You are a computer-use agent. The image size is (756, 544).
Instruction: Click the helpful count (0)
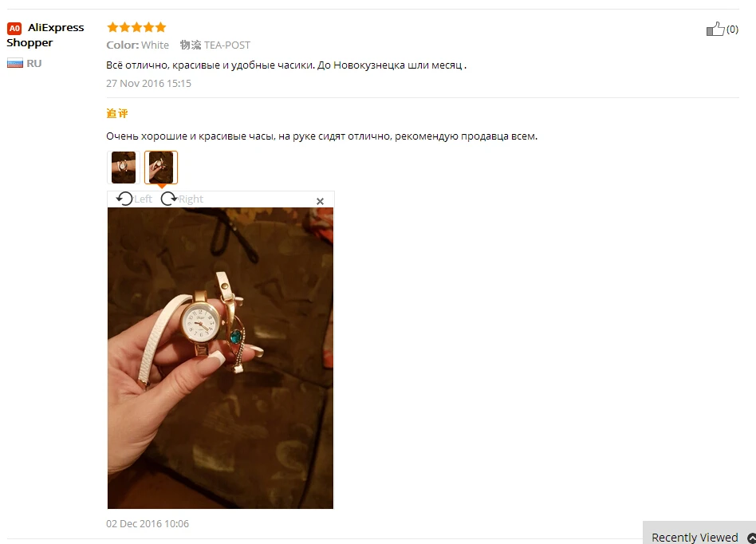click(732, 30)
